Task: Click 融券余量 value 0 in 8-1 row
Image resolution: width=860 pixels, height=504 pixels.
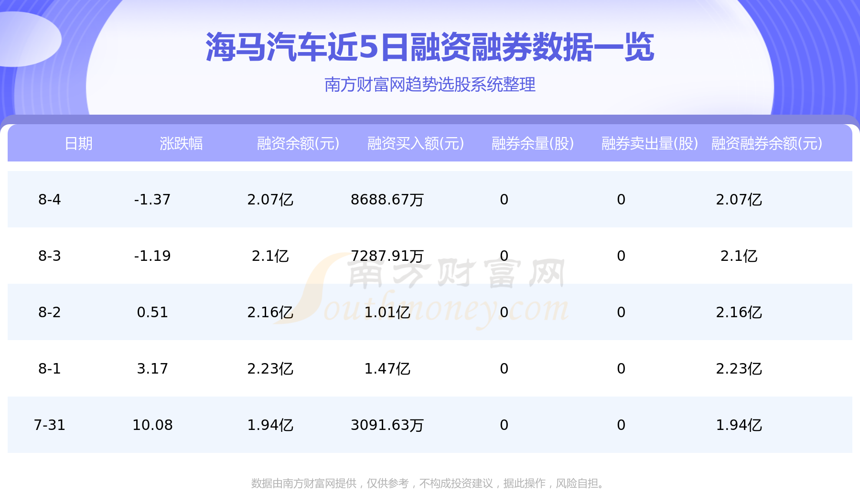Action: point(504,368)
